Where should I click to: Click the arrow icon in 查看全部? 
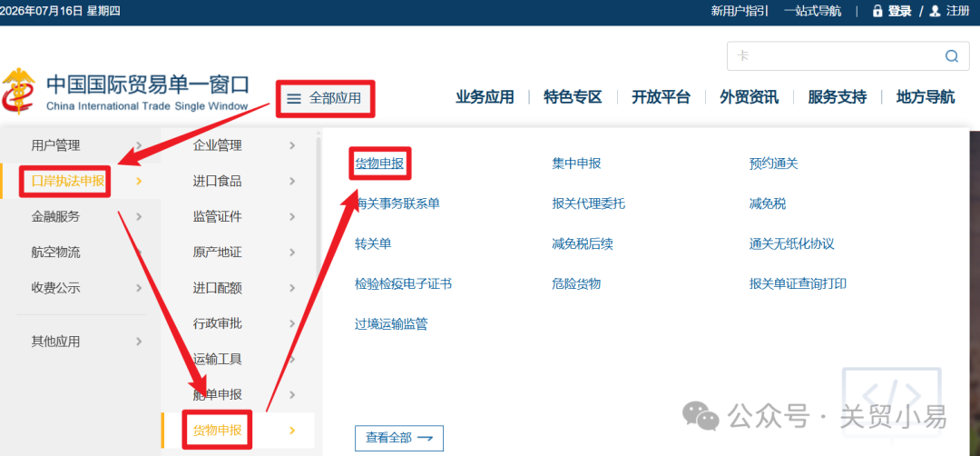[x=425, y=439]
